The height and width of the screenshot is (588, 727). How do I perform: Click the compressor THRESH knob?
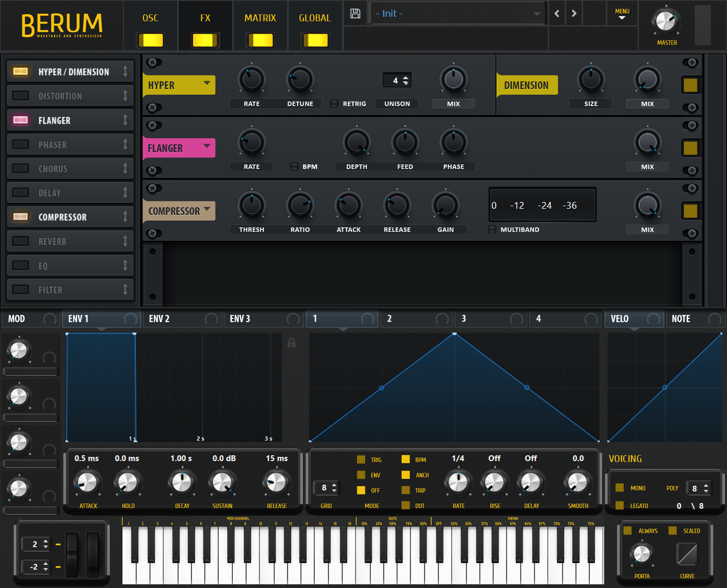coord(252,205)
